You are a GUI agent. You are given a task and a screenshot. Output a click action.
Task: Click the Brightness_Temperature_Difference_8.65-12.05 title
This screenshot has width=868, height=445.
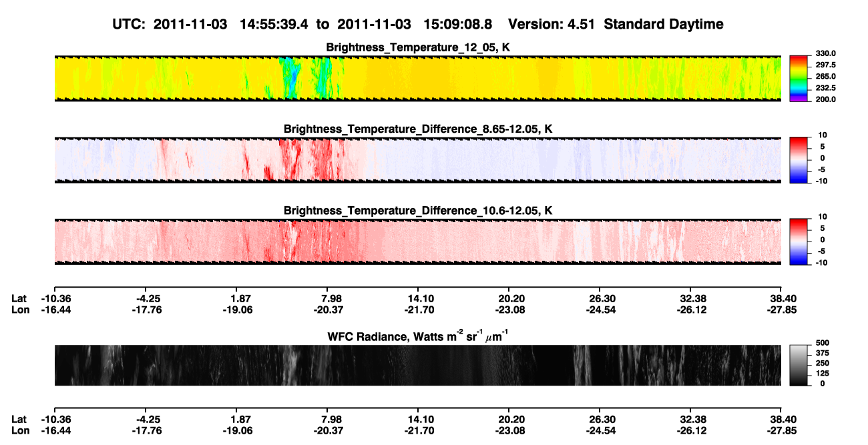click(x=417, y=129)
